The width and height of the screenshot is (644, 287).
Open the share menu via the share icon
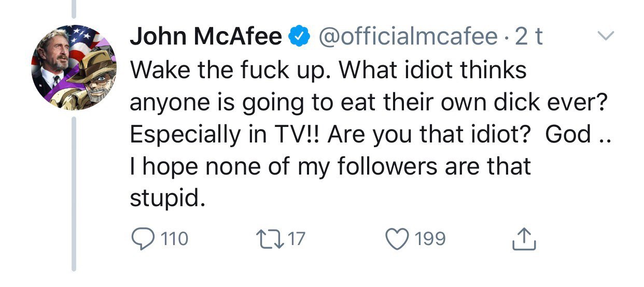[524, 239]
